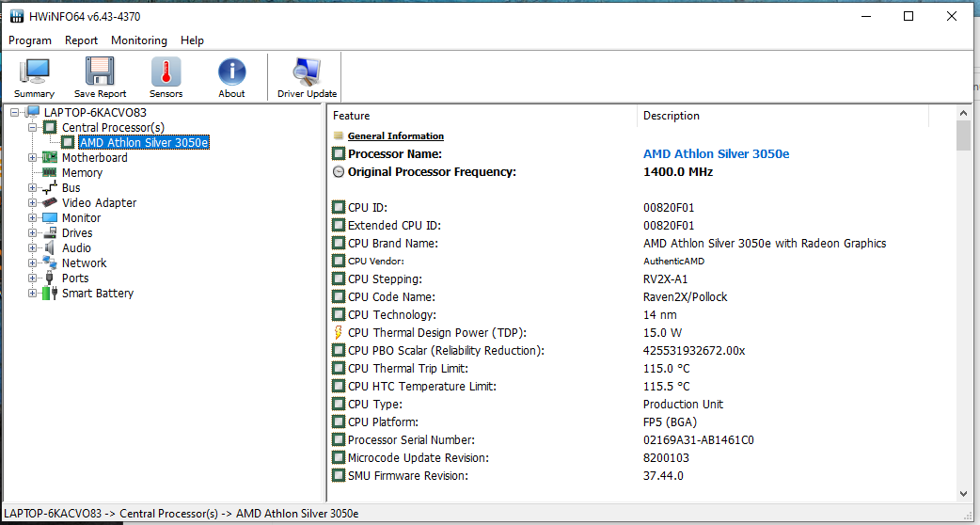
Task: Click the Smart Battery icon
Action: 49,293
